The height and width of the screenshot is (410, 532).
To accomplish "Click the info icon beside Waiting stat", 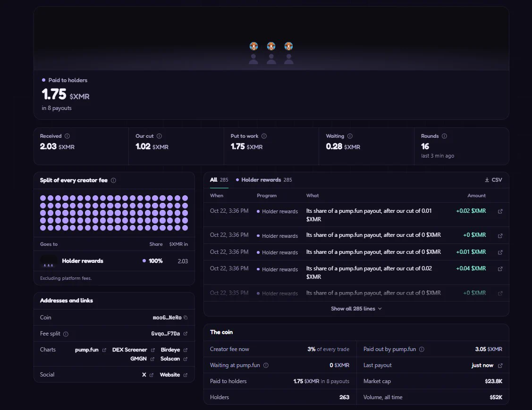I will click(350, 136).
